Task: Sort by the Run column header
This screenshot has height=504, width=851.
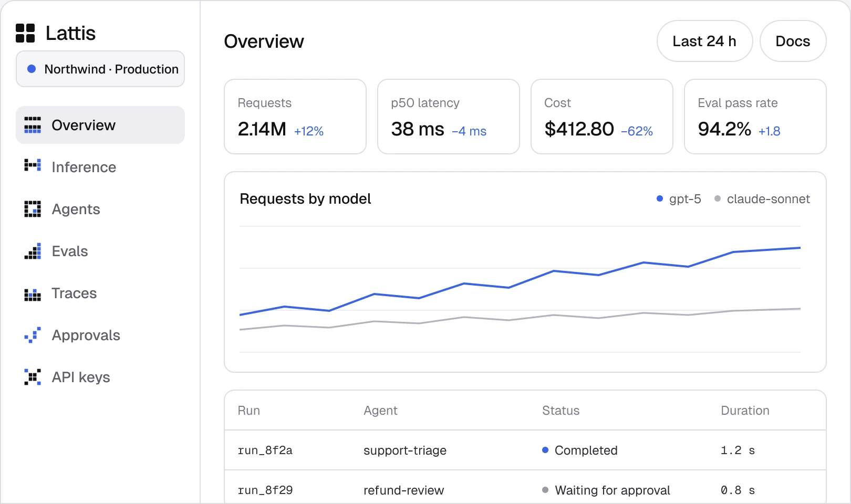Action: (249, 411)
